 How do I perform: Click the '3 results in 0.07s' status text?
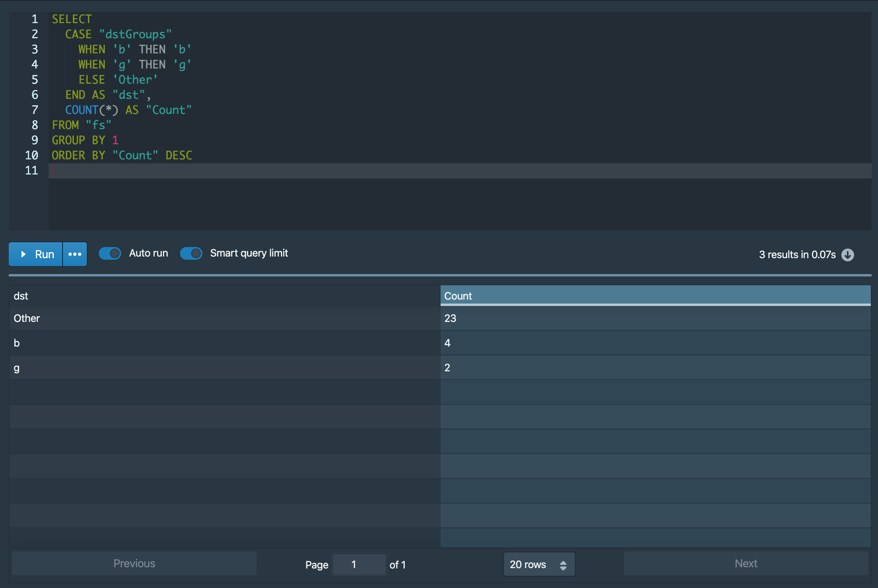pos(797,255)
